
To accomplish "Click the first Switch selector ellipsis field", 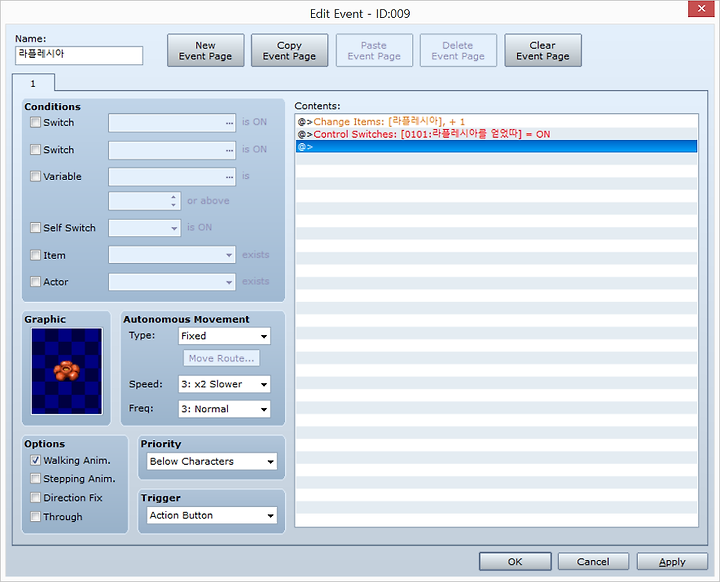I will tap(172, 123).
